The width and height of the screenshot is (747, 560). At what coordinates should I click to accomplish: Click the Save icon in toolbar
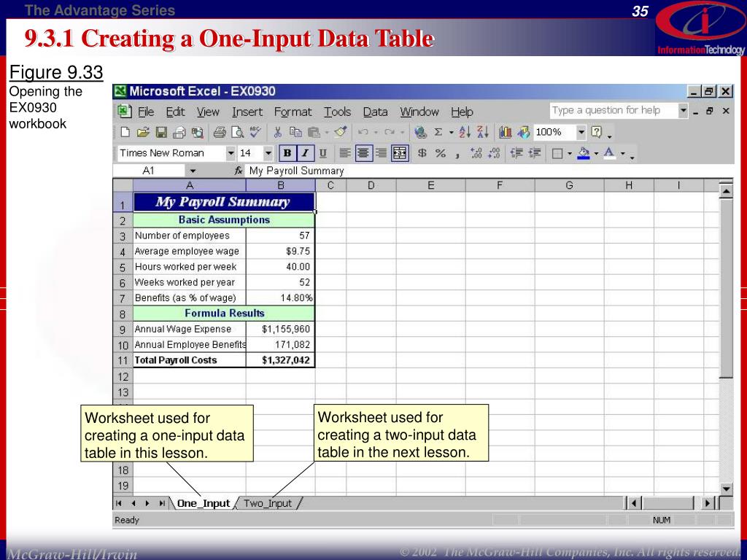click(x=161, y=133)
